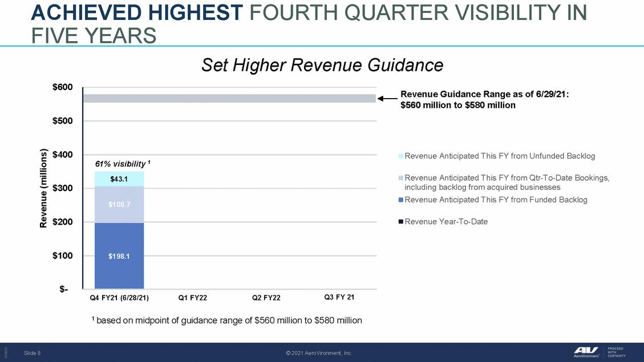
Task: Click the 'Q4 FY21 (6/28/21)' axis label
Action: (119, 298)
